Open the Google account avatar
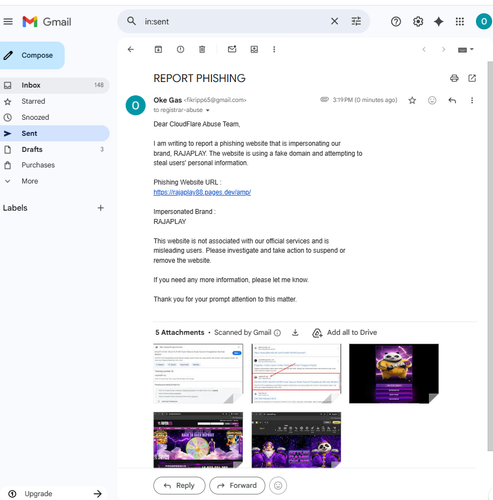 pos(484,21)
